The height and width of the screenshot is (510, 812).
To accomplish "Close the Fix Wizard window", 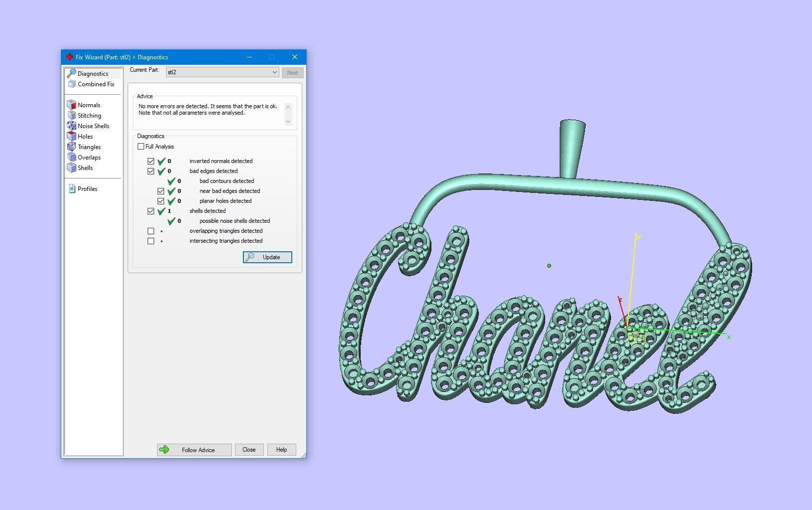I will [x=295, y=57].
